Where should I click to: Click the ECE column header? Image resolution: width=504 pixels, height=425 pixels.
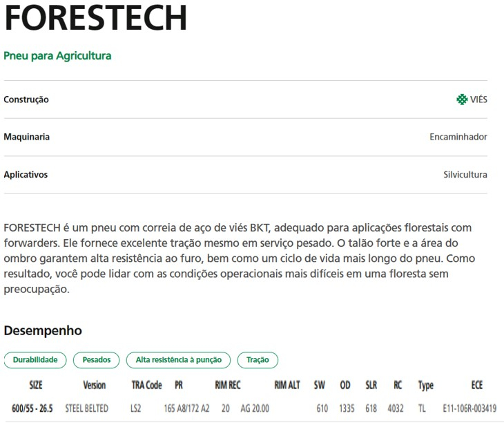(x=476, y=385)
